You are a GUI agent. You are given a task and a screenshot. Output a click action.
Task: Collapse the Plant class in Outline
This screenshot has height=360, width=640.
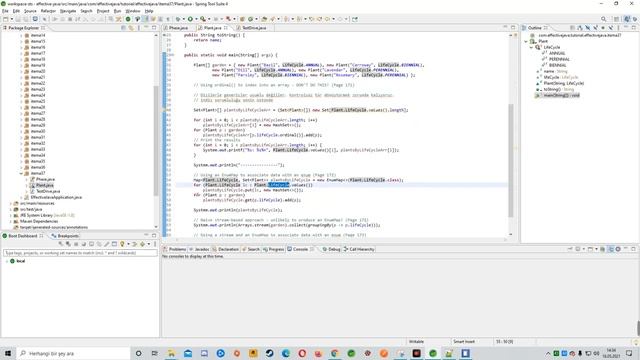(526, 41)
